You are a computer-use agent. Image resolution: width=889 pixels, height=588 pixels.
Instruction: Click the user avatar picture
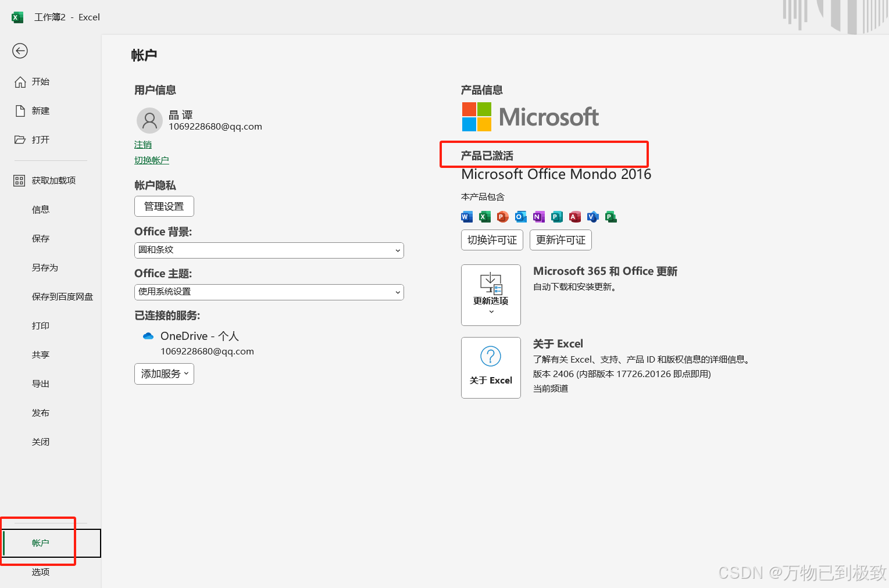coord(149,120)
